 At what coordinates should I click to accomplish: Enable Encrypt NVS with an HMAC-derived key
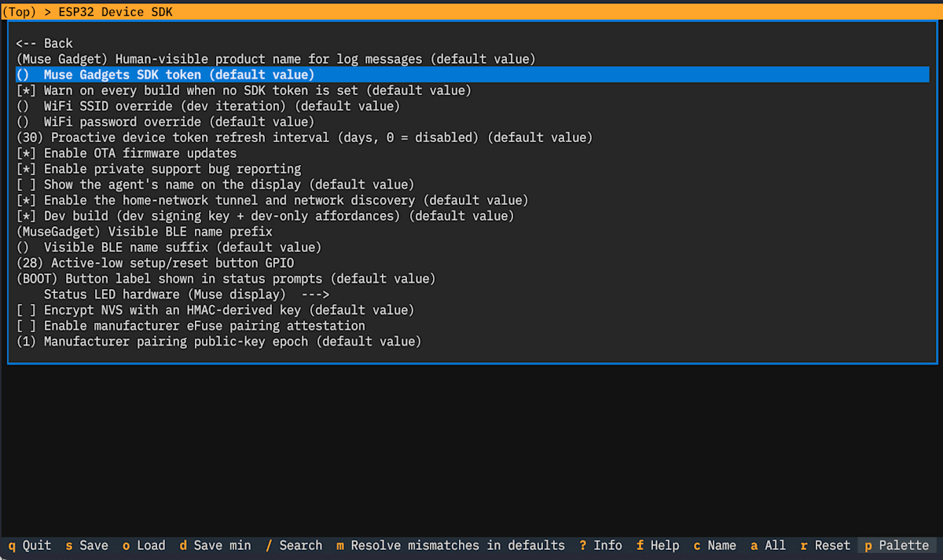[x=215, y=310]
